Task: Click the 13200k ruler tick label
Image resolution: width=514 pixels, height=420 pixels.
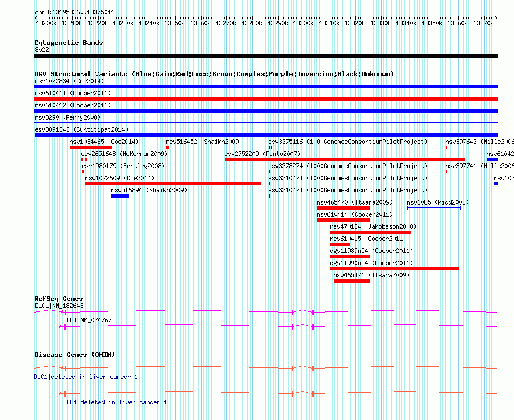Action: coord(46,23)
